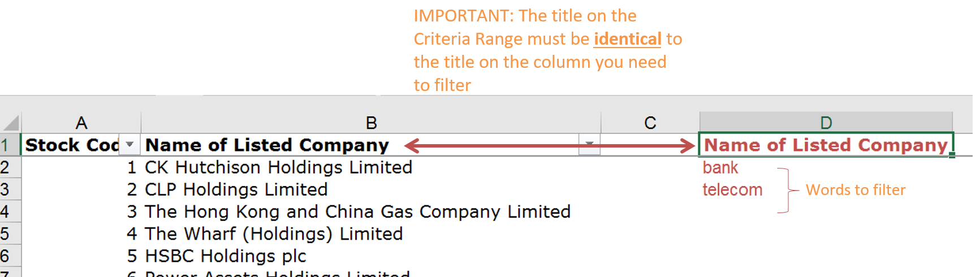The image size is (980, 277).
Task: Select the CLP Holdings Limited cell
Action: [236, 189]
